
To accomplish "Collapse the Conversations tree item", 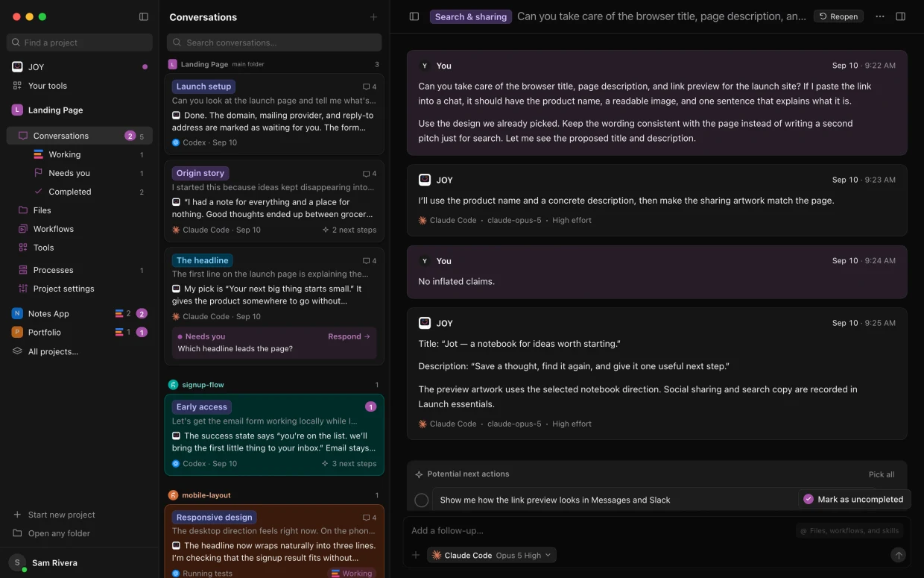I will 80,136.
